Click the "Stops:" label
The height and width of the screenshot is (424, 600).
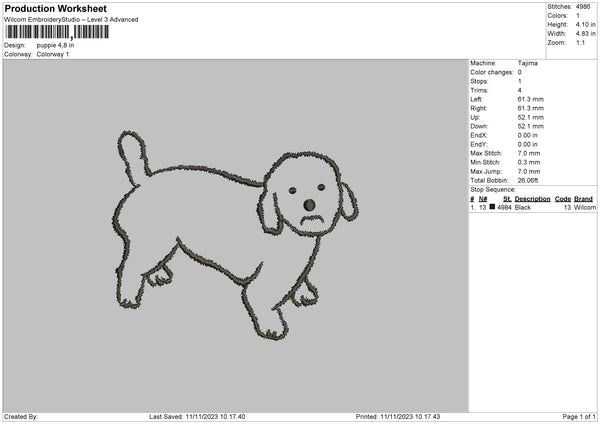[x=479, y=82]
